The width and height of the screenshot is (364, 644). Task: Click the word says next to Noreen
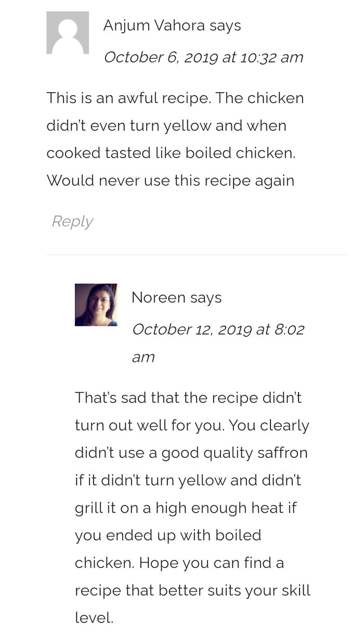[x=207, y=297]
